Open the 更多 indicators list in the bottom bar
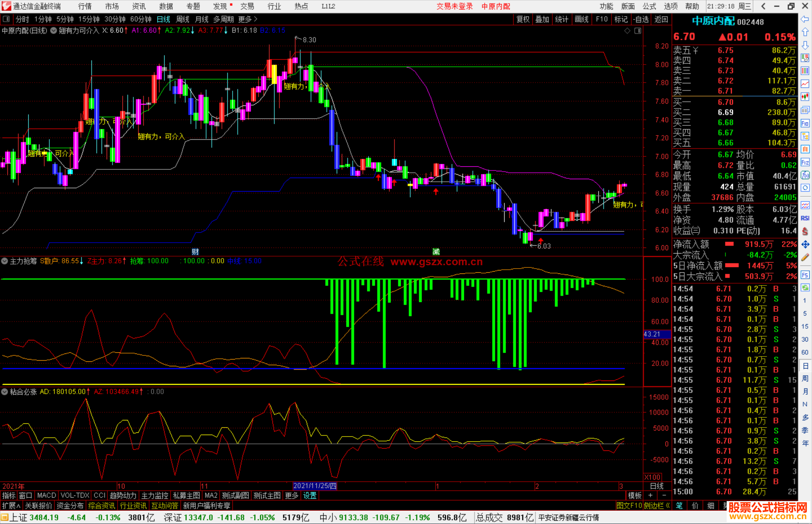This screenshot has width=812, height=524. point(292,495)
